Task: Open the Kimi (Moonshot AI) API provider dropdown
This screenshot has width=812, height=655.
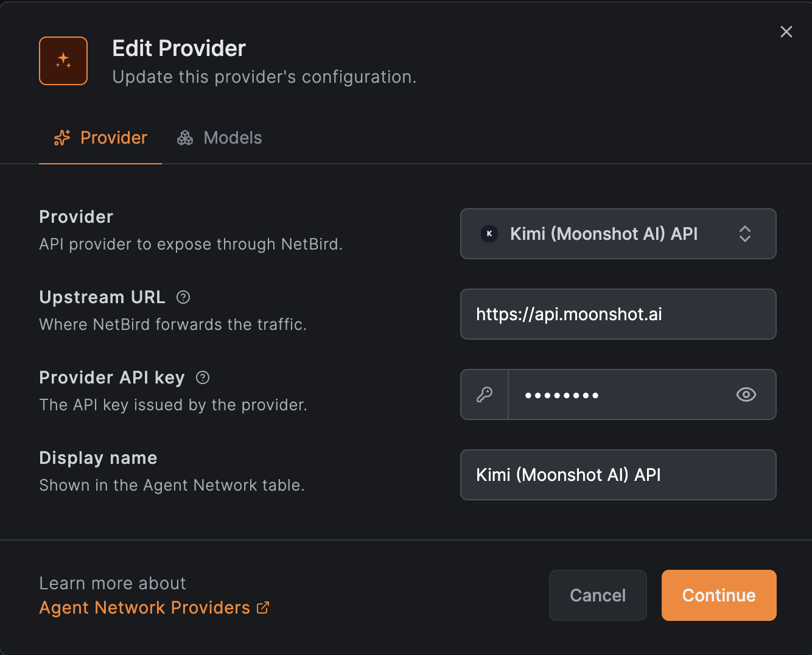Action: point(618,234)
